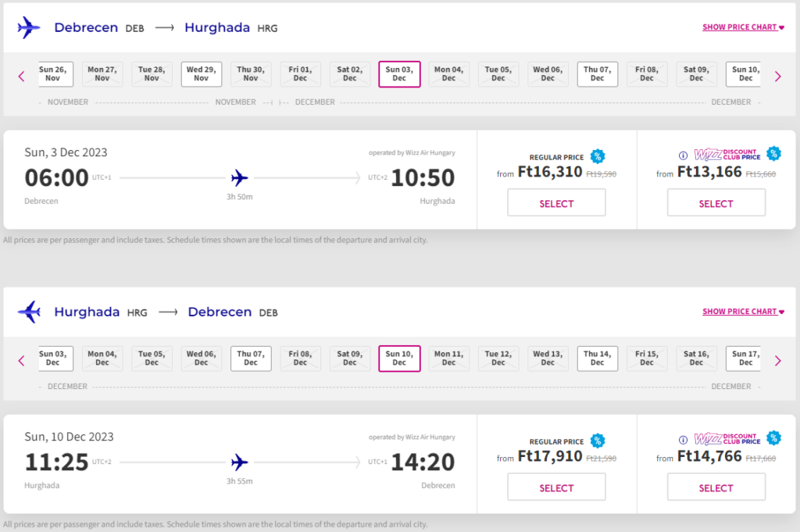
Task: Click the outbound Debrecen–Hurghada airplane logo
Action: coord(29,27)
